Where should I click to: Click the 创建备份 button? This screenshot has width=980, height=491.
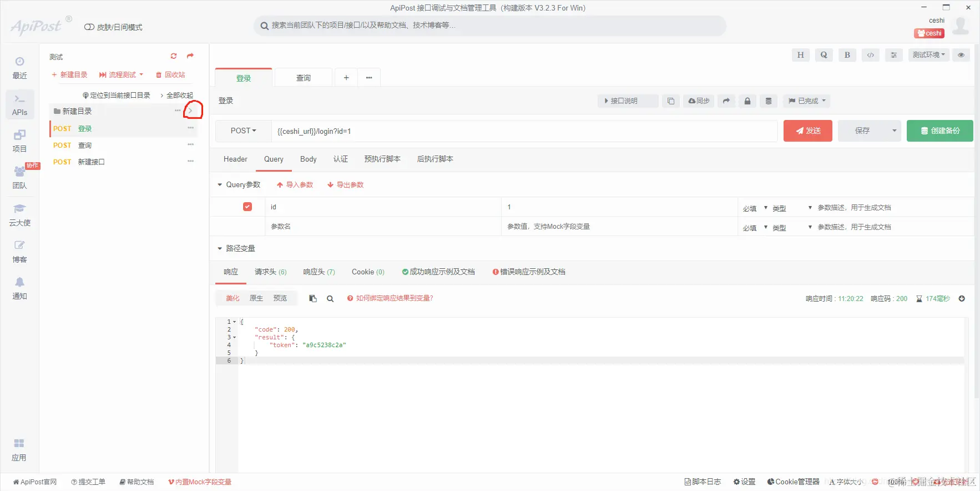click(940, 131)
